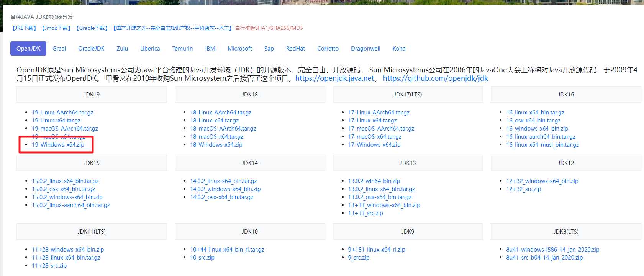
Task: Download 13+33_windows-x64_bin.zip
Action: click(384, 205)
